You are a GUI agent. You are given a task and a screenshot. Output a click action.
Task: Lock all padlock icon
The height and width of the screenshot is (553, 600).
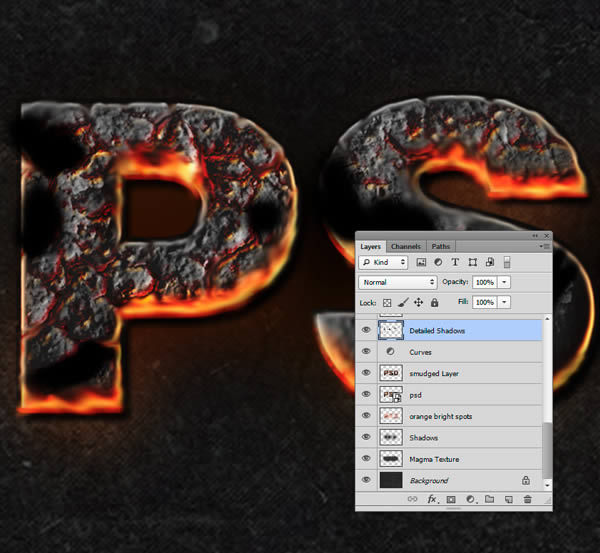[434, 303]
